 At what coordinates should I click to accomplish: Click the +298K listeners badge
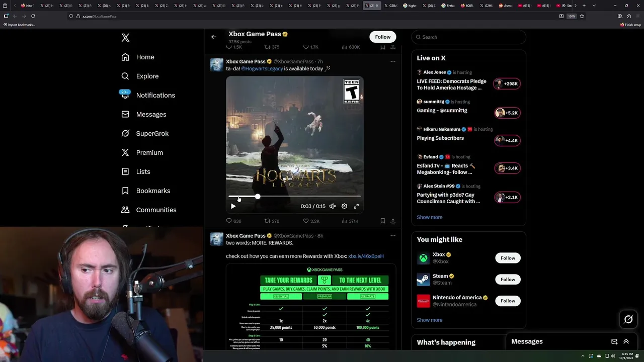(507, 84)
